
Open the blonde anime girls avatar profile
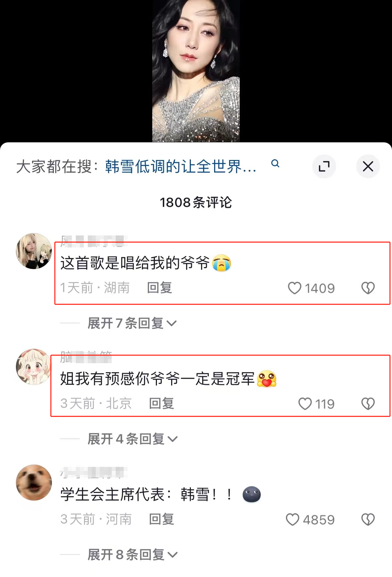click(x=34, y=251)
